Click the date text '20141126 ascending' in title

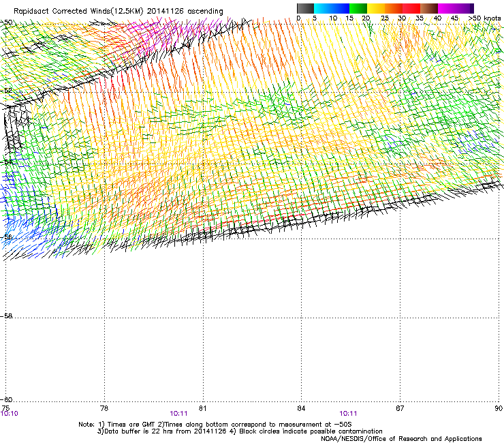click(185, 11)
